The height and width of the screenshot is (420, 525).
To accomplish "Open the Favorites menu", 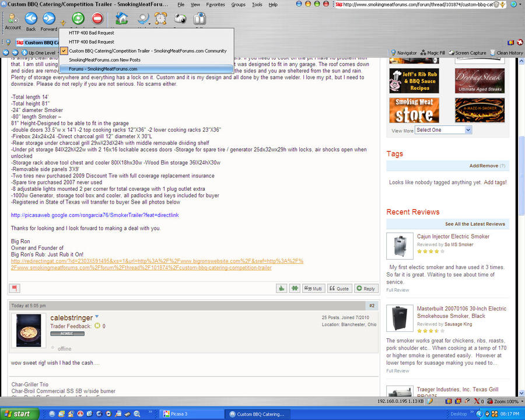I will pyautogui.click(x=215, y=5).
